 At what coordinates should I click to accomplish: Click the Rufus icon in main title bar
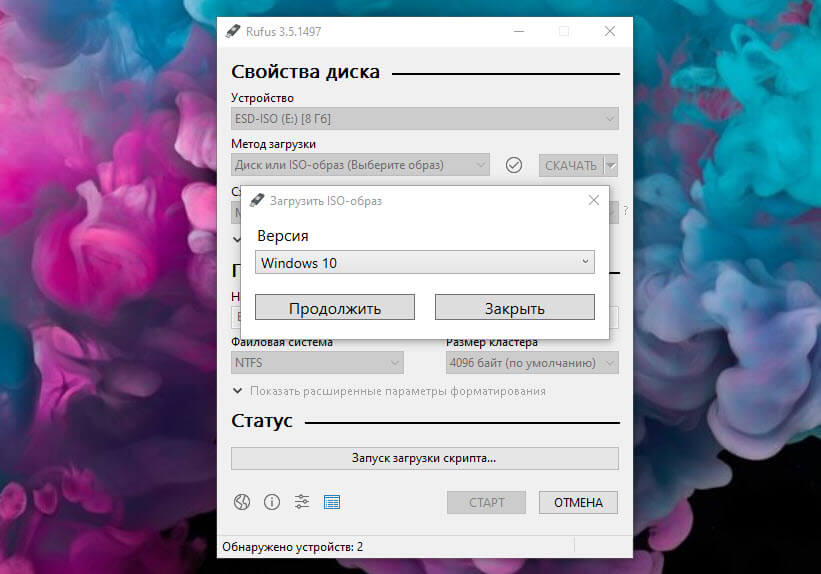pos(233,31)
